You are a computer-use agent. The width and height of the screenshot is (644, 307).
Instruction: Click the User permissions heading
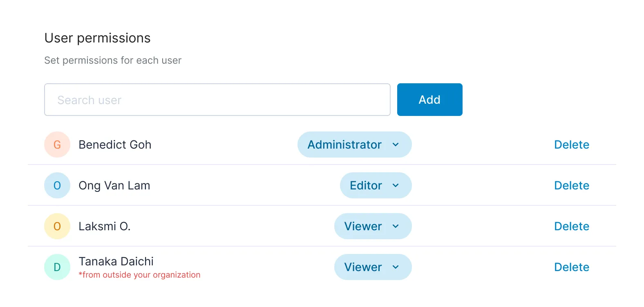[x=97, y=38]
